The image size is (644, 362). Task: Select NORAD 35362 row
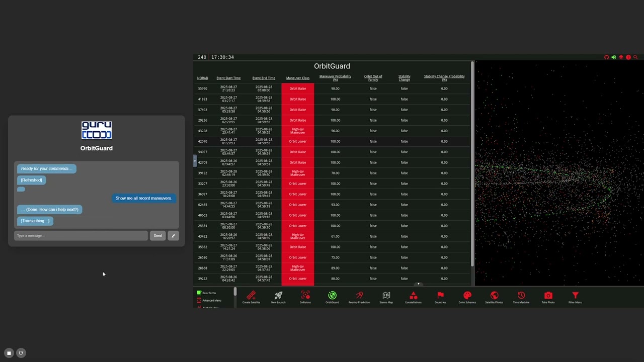333,247
